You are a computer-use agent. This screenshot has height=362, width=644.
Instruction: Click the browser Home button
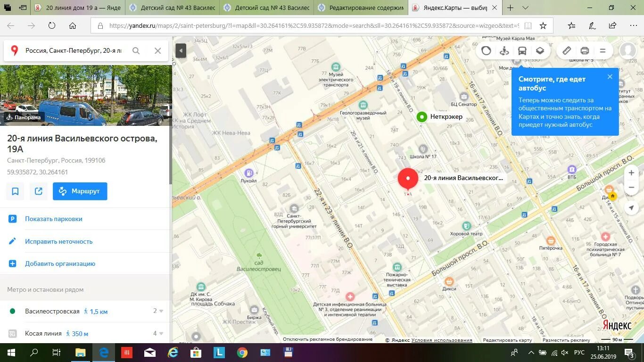73,26
